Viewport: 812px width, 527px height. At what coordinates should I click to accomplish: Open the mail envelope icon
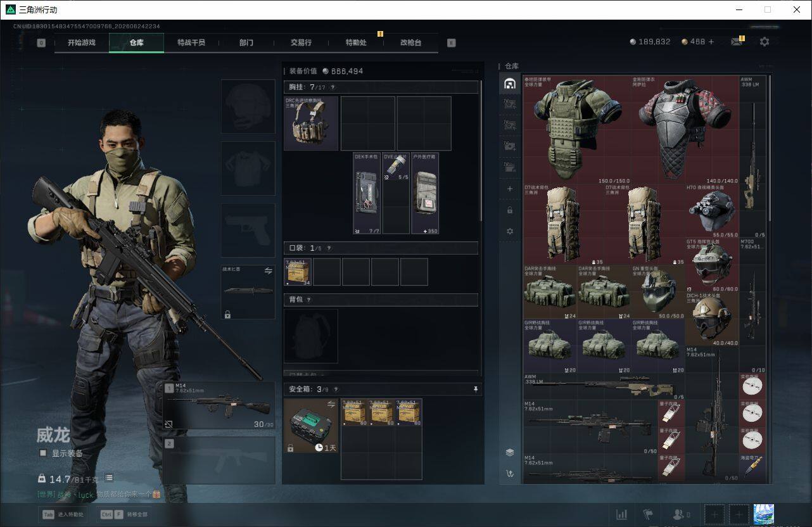737,42
